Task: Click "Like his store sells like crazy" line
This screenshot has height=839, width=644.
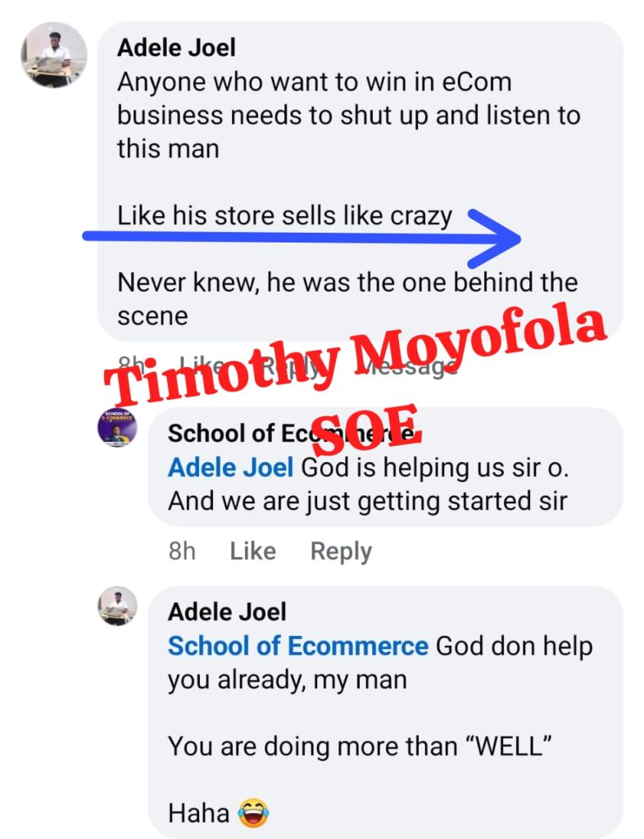Action: point(284,216)
